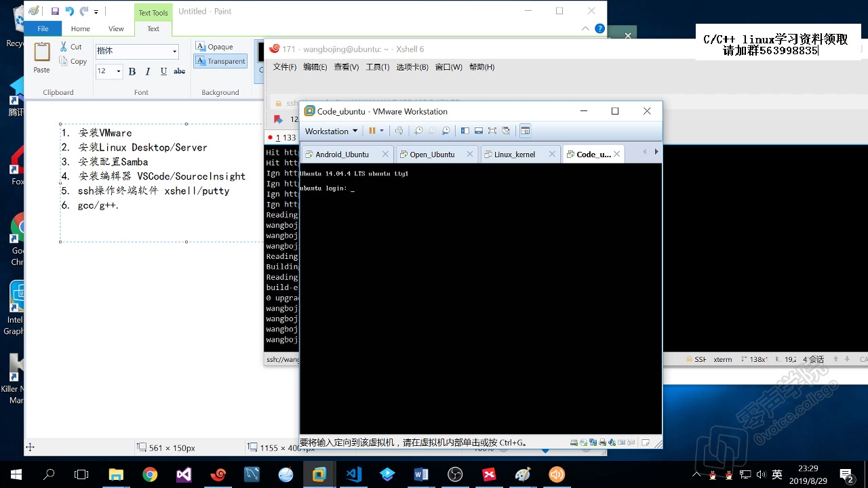
Task: Open the Workstation dropdown menu
Action: [330, 130]
